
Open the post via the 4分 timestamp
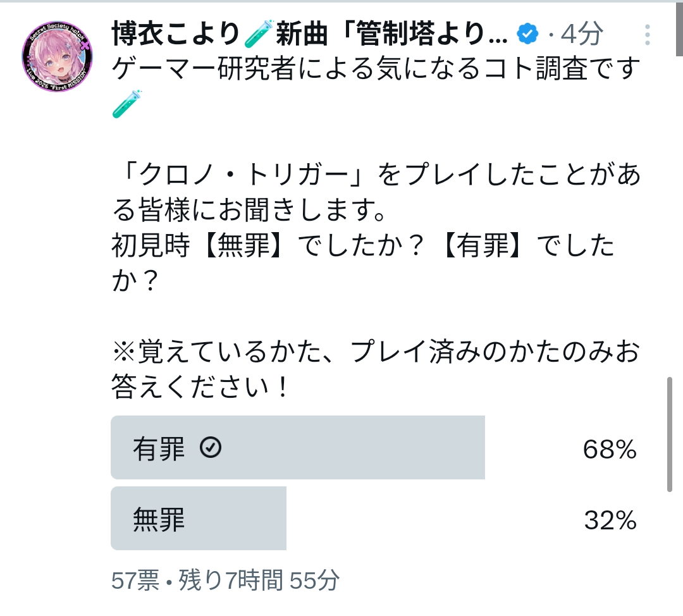[x=582, y=34]
